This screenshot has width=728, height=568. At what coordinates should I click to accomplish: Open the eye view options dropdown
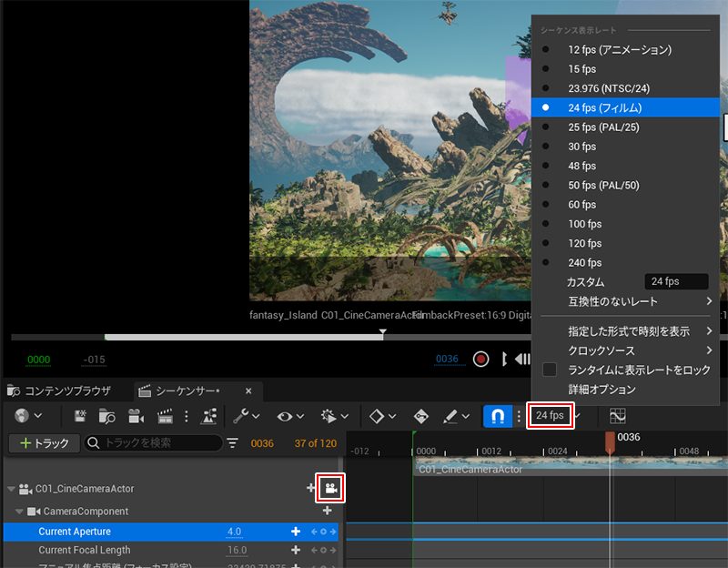[289, 416]
